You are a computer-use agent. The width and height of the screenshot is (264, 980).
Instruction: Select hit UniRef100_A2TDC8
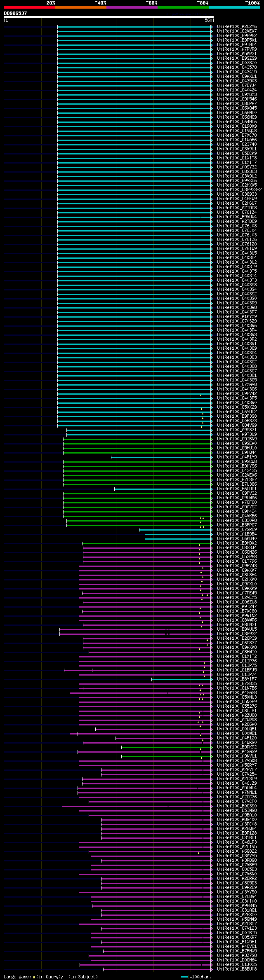pyautogui.click(x=237, y=208)
